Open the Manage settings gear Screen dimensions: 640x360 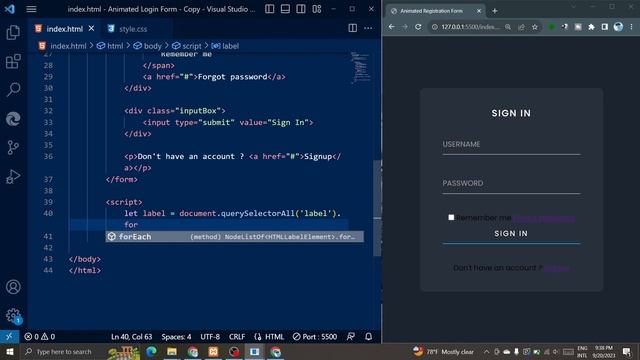13,316
